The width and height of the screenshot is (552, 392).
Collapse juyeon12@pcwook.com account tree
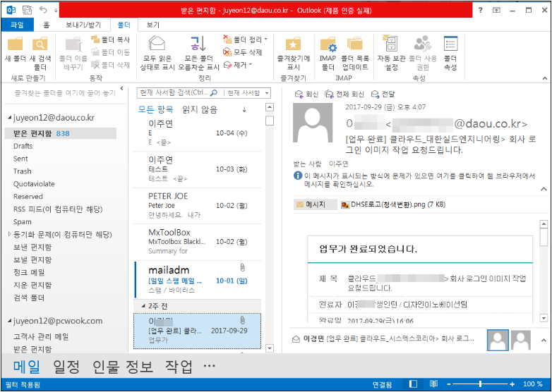coord(10,321)
